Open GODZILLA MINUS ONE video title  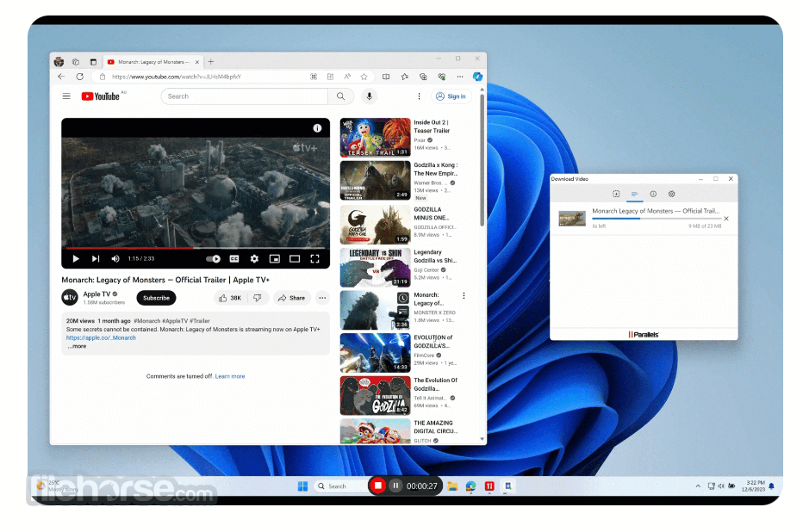point(431,213)
